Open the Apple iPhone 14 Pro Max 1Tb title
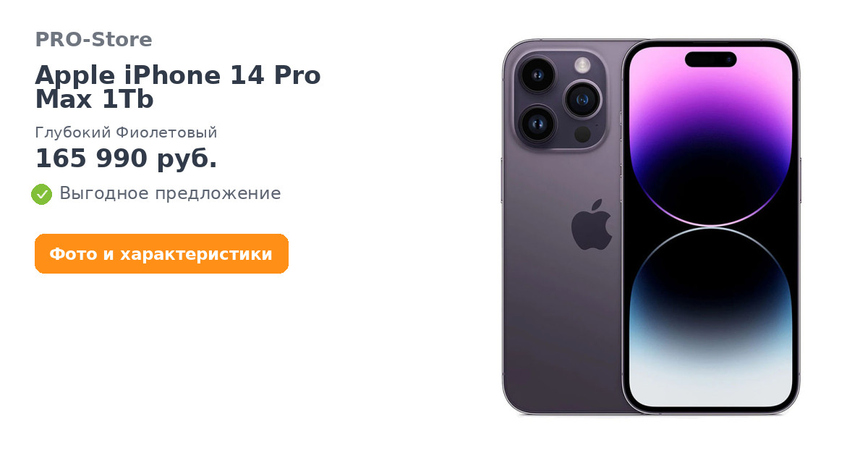This screenshot has width=868, height=456. click(x=178, y=88)
